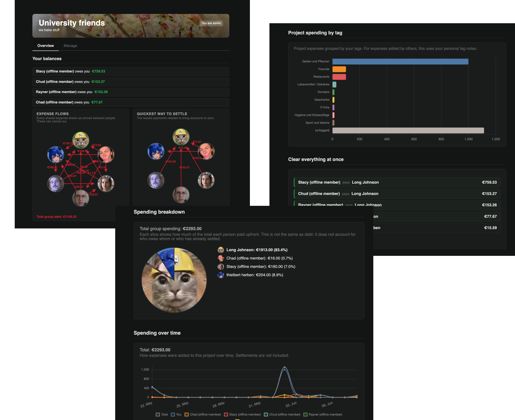Toggle Chad (offline member) series in chart legend
Image resolution: width=515 pixels, height=420 pixels.
(x=203, y=414)
